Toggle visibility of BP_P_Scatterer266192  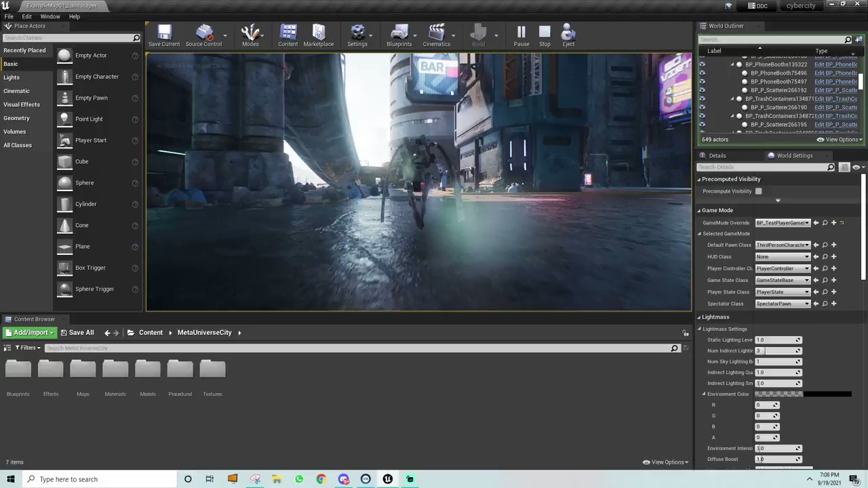(x=702, y=90)
